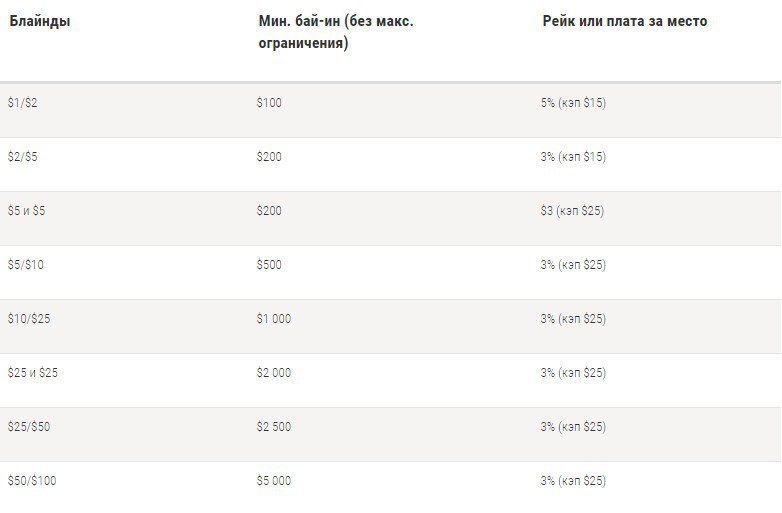Select the $500 minimum buy-in value
This screenshot has width=782, height=513.
[270, 265]
